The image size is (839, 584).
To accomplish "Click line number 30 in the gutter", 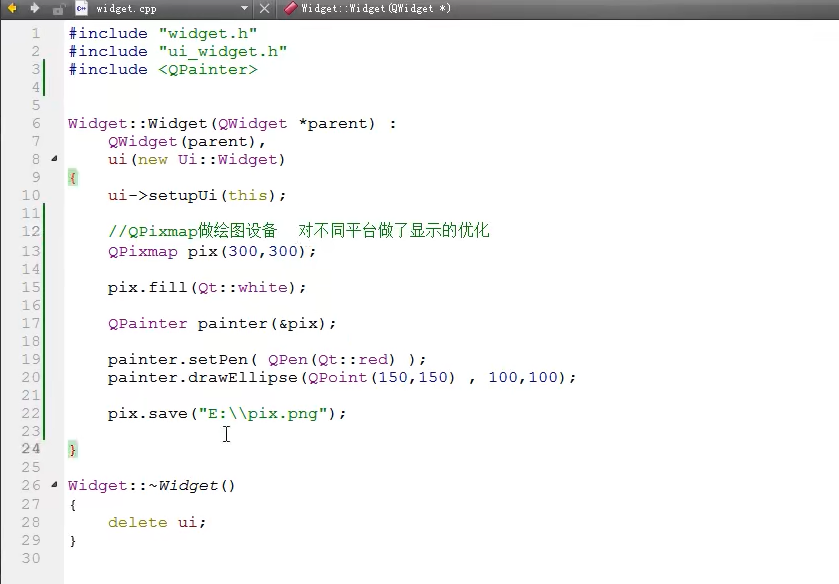I will [31, 558].
